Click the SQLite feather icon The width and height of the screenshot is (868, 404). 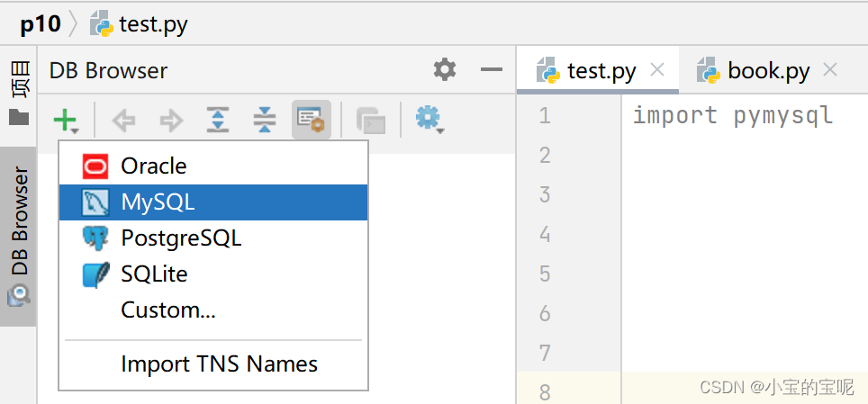pos(95,274)
